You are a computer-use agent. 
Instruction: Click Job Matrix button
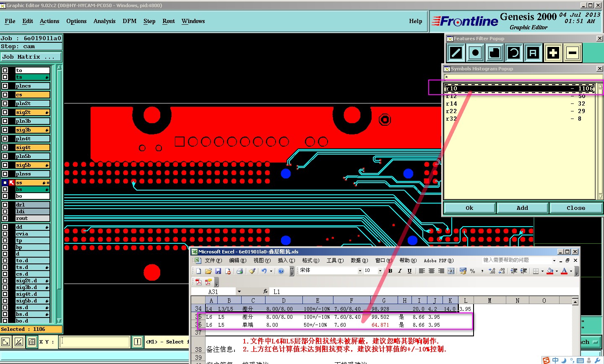coord(31,57)
